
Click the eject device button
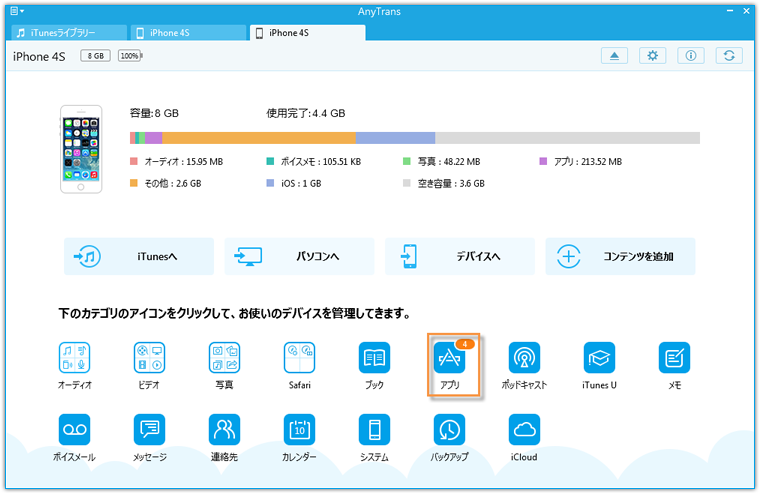pyautogui.click(x=614, y=56)
